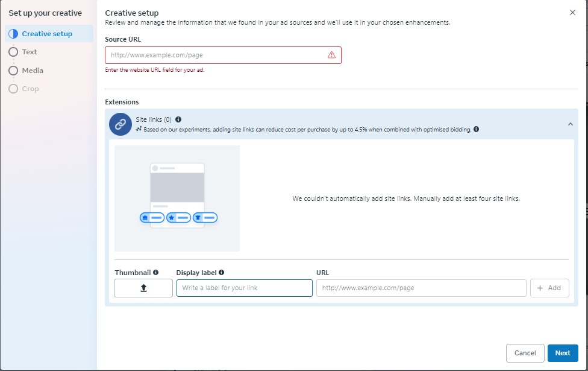The image size is (588, 371).
Task: Click the Display label text field
Action: pyautogui.click(x=244, y=288)
